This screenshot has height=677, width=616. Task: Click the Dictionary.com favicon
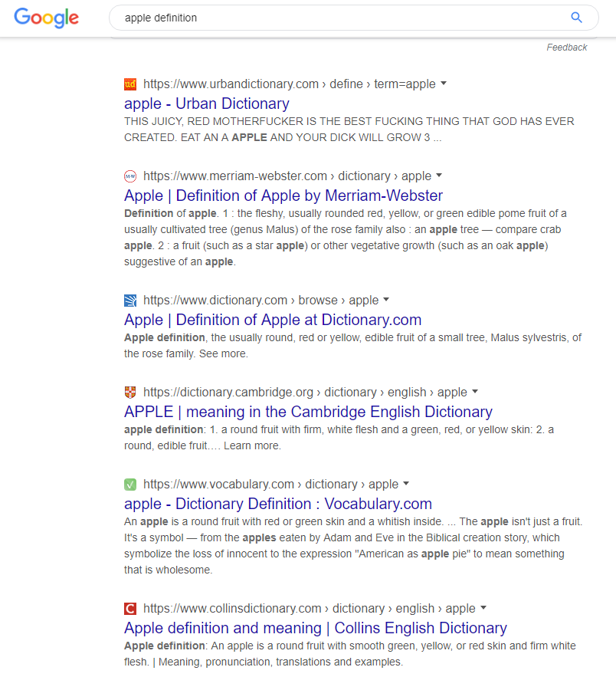tap(130, 300)
